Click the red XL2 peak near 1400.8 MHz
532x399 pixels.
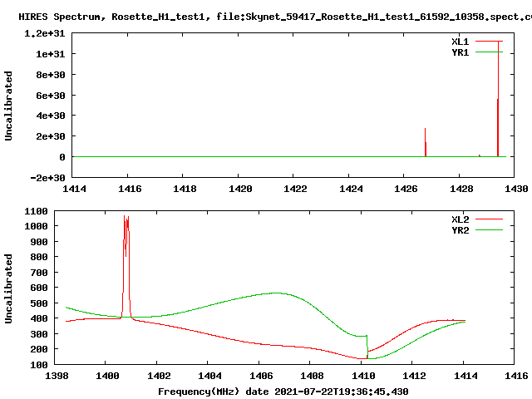tap(126, 266)
